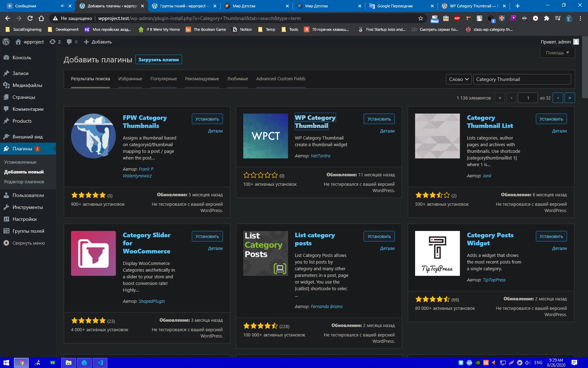Open Детали for Category Posts Widget
This screenshot has width=588, height=368.
click(x=559, y=248)
